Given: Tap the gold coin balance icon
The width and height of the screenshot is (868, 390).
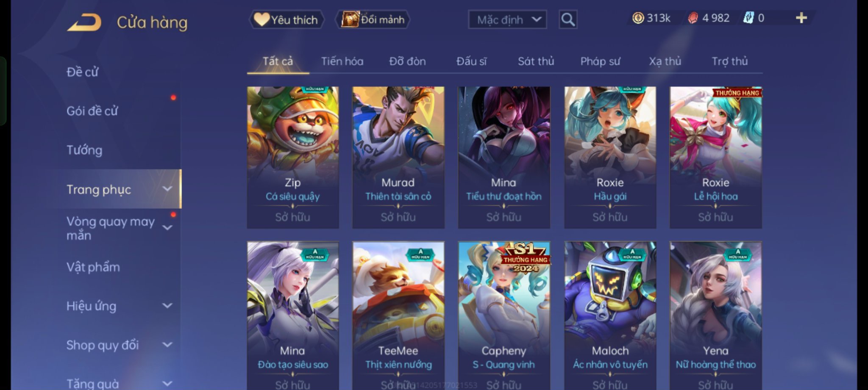Looking at the screenshot, I should click(x=638, y=18).
